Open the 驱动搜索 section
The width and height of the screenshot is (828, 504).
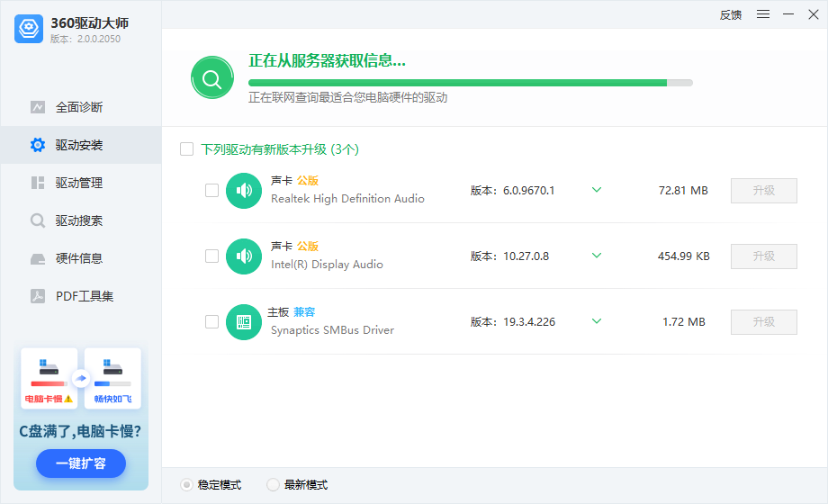[81, 220]
